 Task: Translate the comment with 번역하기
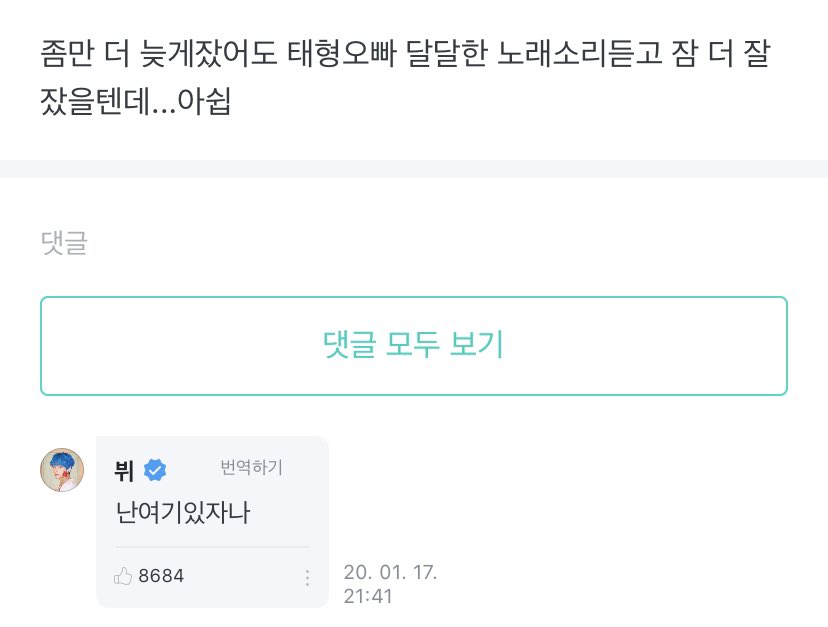coord(251,467)
